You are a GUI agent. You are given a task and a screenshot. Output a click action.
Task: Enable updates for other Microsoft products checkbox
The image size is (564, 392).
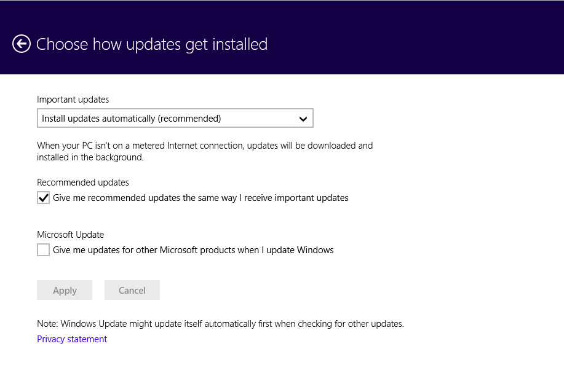click(x=43, y=249)
